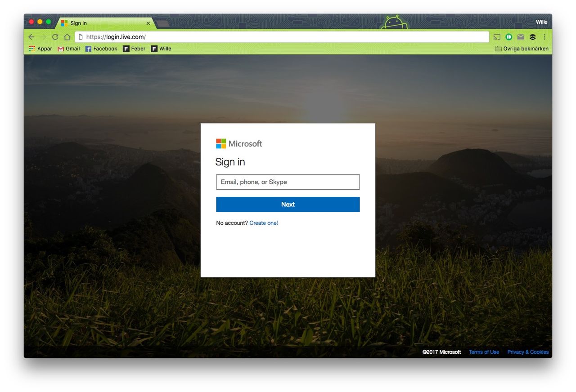Image resolution: width=576 pixels, height=392 pixels.
Task: Open the Wille profile switcher
Action: click(541, 22)
